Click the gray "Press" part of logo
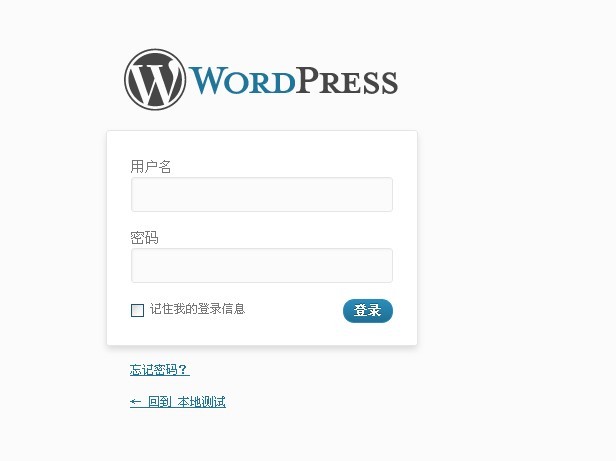 point(346,81)
